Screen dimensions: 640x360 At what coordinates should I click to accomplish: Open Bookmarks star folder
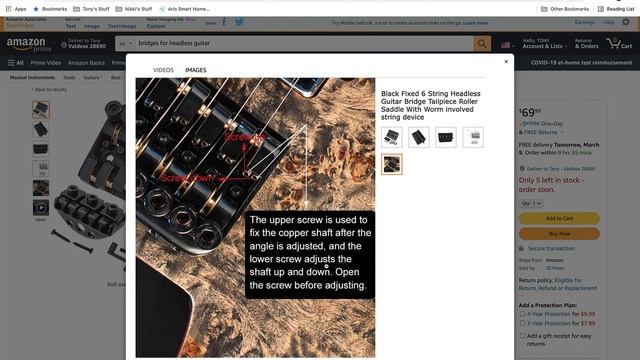click(50, 9)
